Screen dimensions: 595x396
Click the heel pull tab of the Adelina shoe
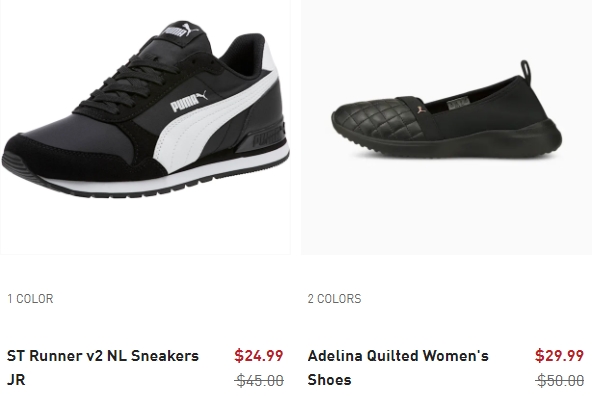(526, 70)
